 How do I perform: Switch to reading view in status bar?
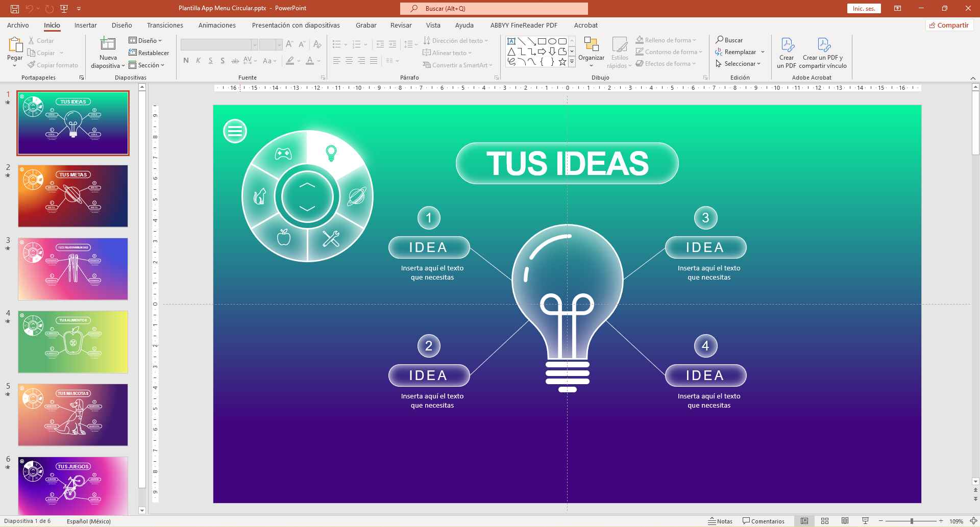tap(845, 521)
